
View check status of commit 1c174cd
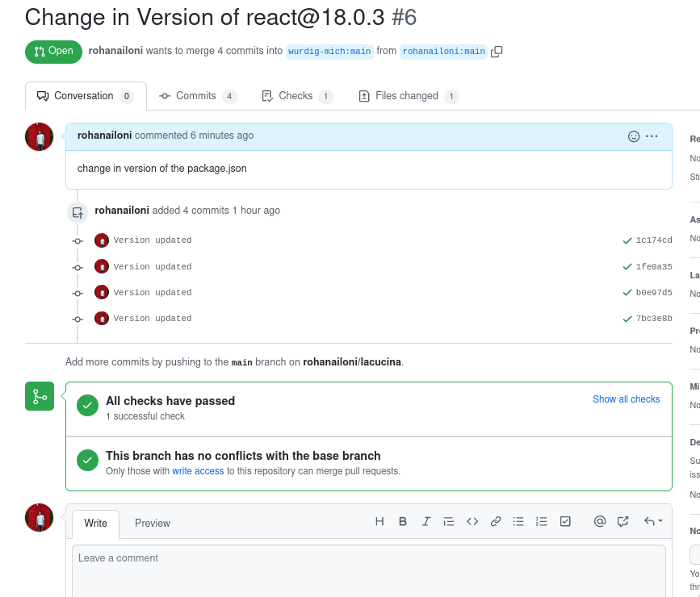click(627, 241)
